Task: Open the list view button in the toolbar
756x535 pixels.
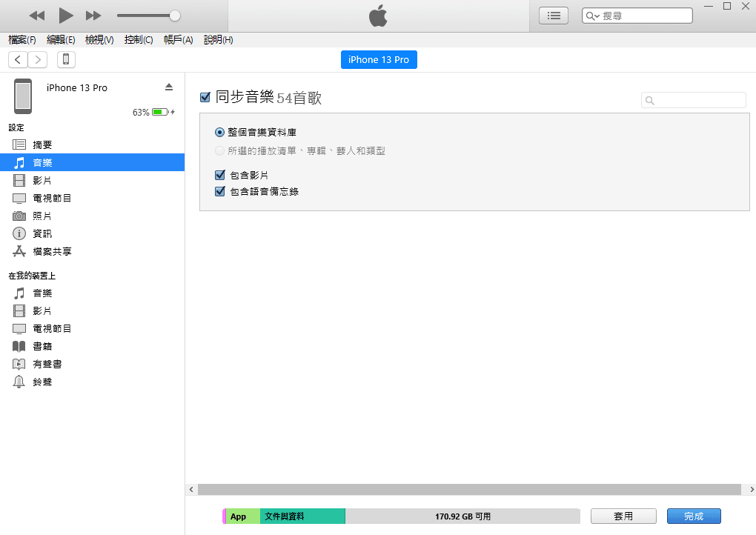Action: tap(554, 16)
